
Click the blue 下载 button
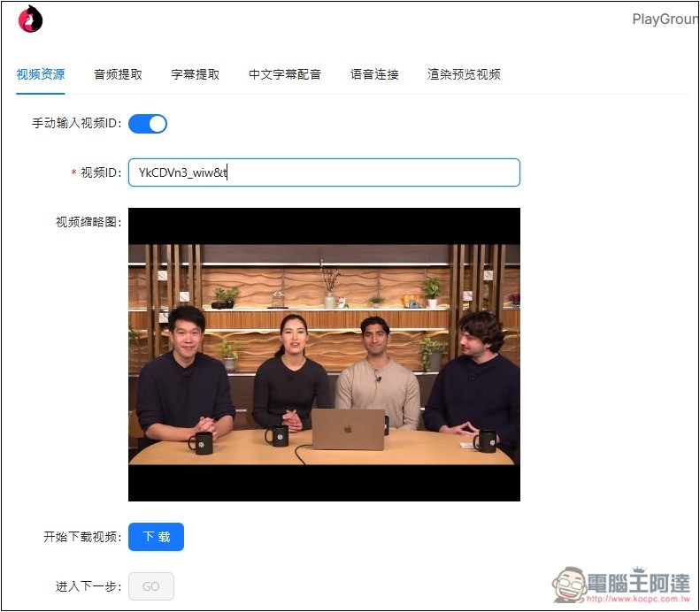(x=157, y=537)
